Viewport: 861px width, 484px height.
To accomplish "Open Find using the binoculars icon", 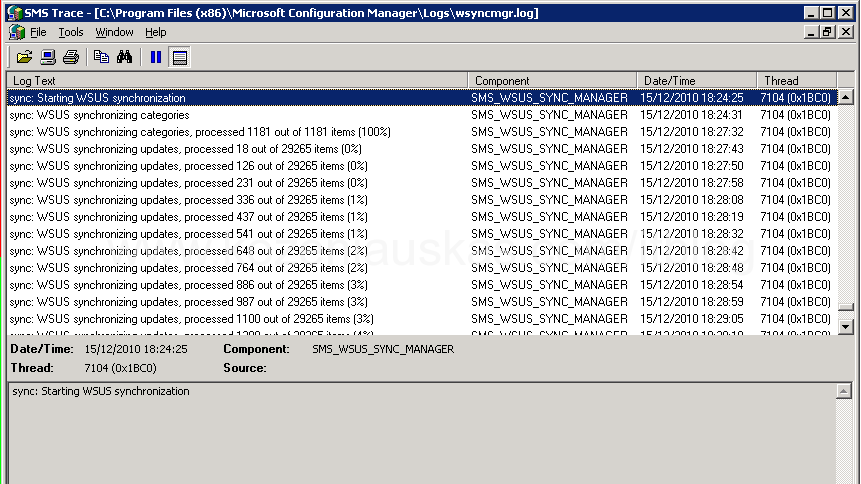I will pos(125,57).
